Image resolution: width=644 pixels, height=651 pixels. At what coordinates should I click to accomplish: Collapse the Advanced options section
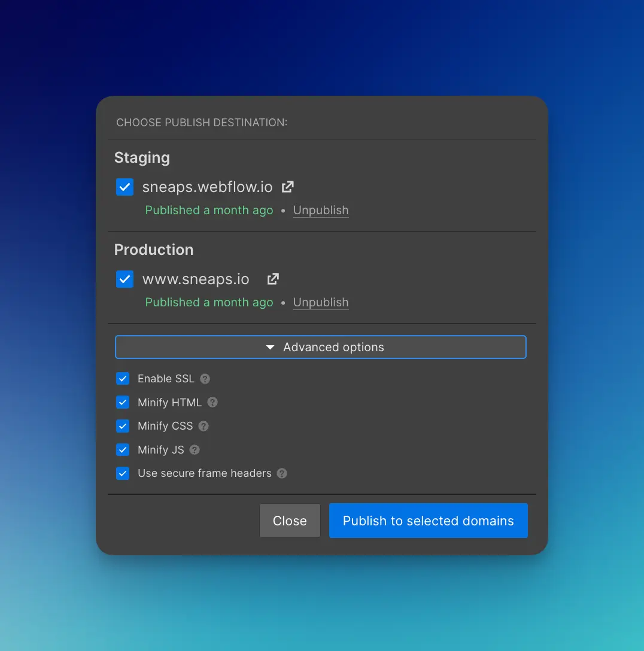coord(321,347)
